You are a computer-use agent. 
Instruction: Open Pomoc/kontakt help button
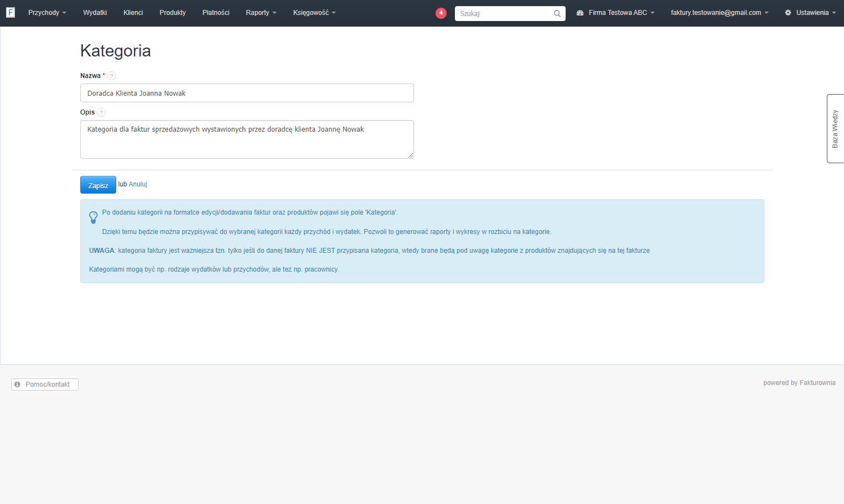pyautogui.click(x=45, y=385)
